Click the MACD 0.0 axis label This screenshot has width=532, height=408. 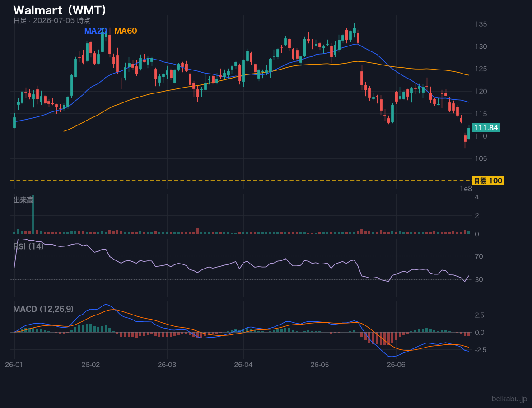[x=480, y=332]
